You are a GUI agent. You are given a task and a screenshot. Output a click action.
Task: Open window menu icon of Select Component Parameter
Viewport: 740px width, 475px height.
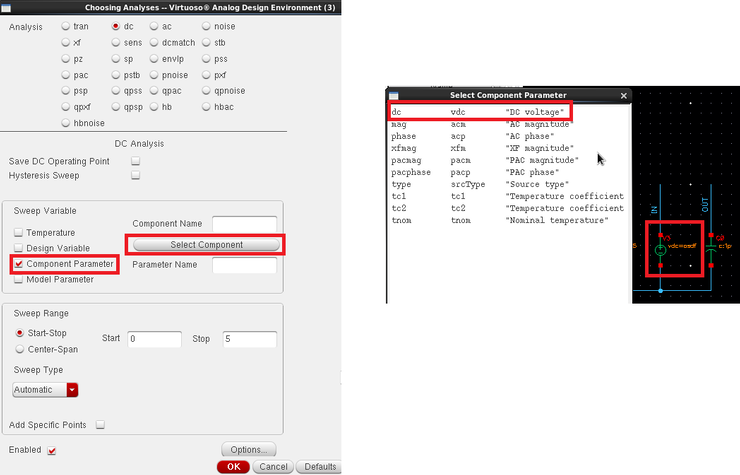coord(394,95)
